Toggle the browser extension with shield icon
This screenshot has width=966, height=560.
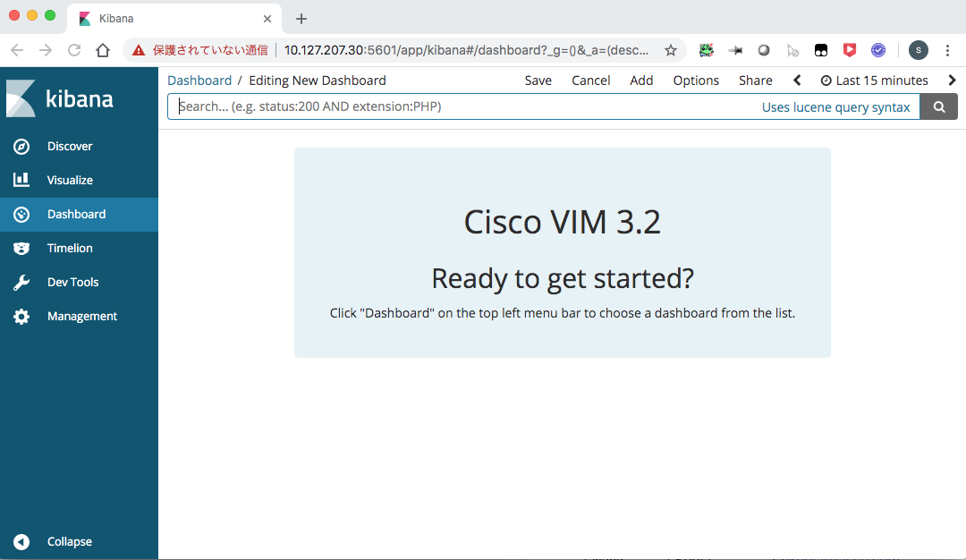[849, 50]
